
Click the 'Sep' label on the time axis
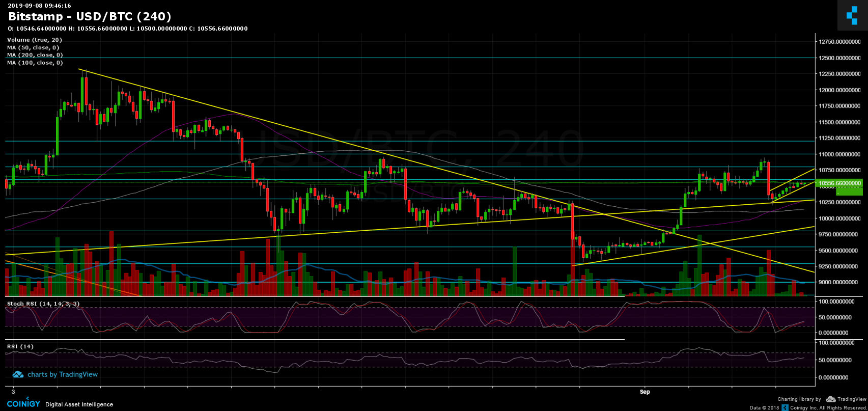tap(645, 392)
